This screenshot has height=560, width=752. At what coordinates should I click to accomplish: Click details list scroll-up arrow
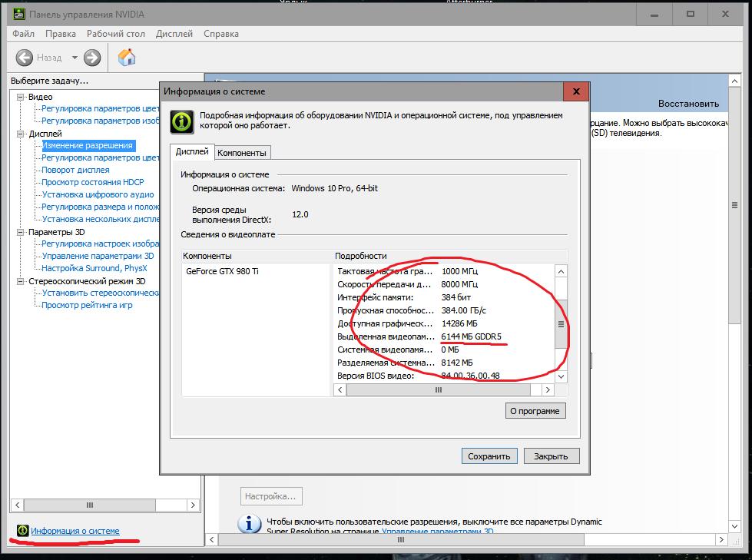561,271
